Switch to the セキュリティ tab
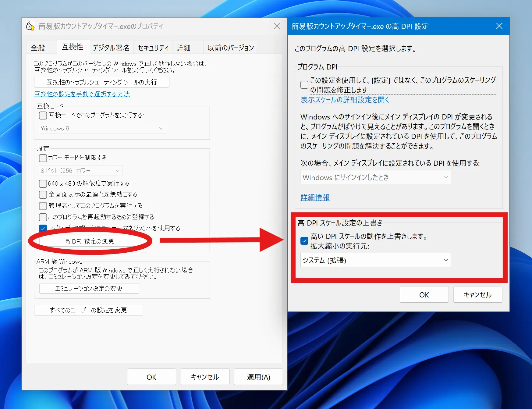The width and height of the screenshot is (532, 409). [153, 48]
